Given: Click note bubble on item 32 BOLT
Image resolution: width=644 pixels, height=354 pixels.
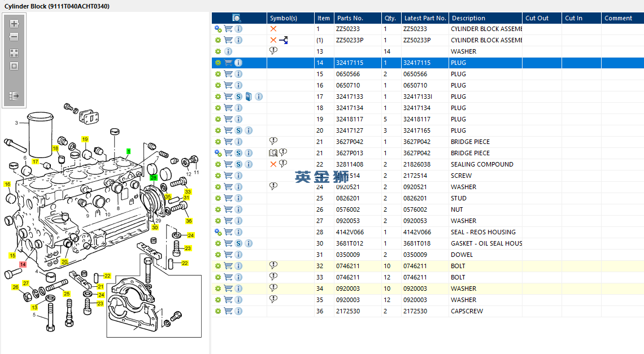Looking at the screenshot, I should coord(273,265).
